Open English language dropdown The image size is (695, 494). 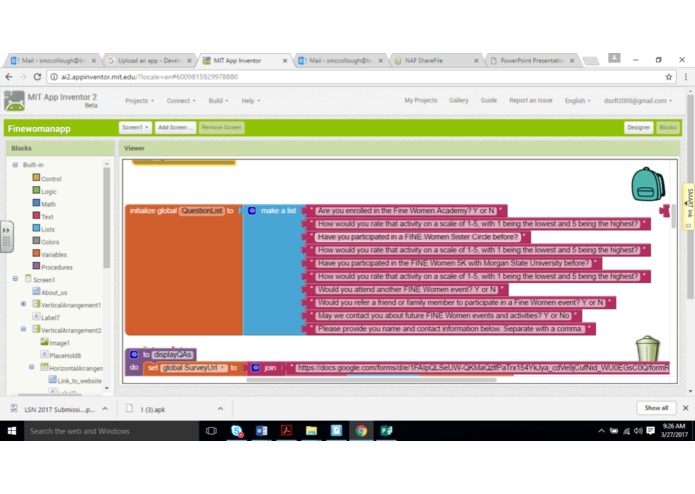(578, 101)
